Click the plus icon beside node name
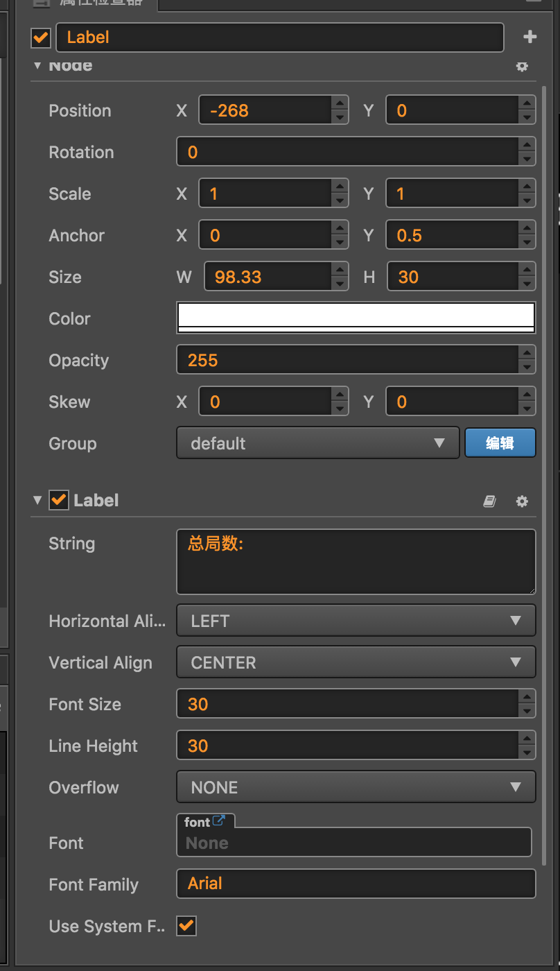Viewport: 560px width, 971px height. [530, 37]
